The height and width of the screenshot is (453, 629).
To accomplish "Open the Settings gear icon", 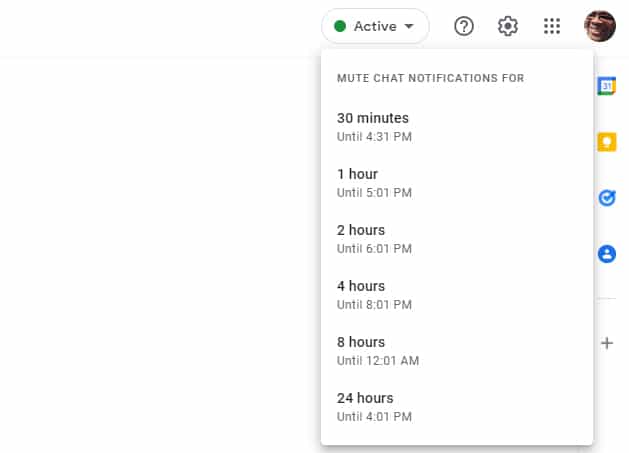I will [x=508, y=26].
